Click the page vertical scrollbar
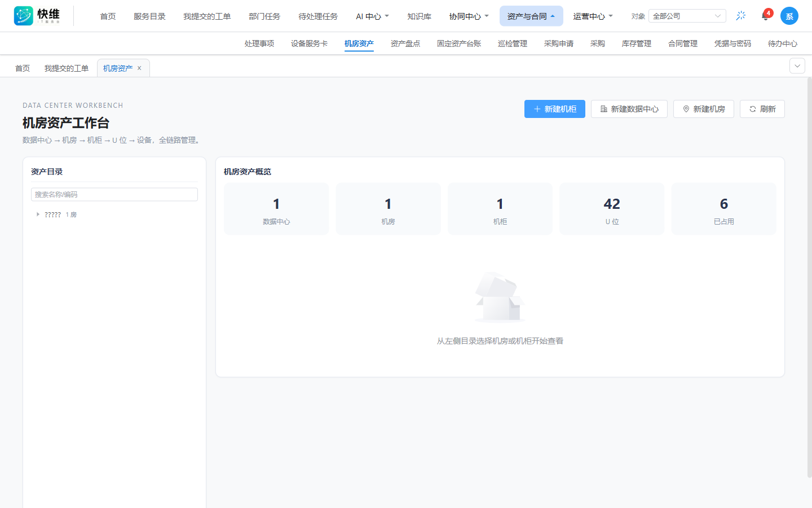The image size is (812, 508). 809,278
